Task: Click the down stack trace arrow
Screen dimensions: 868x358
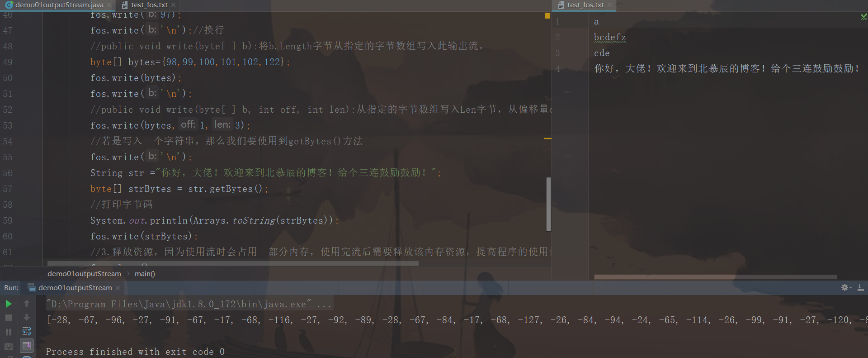Action: [x=27, y=318]
